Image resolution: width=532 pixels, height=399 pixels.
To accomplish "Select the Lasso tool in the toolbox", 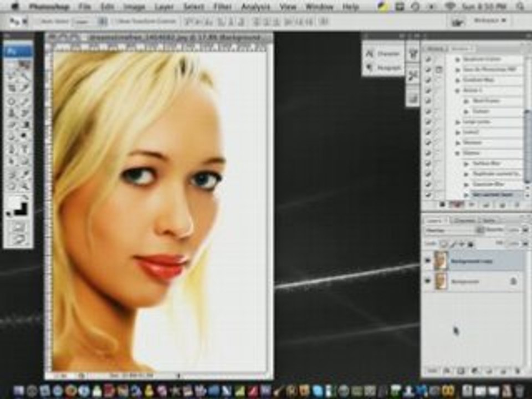I will [x=12, y=76].
